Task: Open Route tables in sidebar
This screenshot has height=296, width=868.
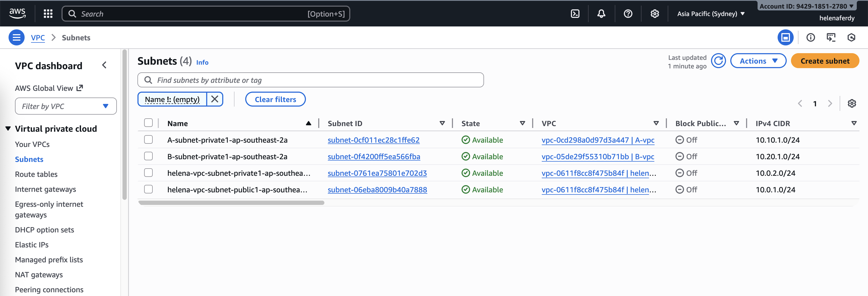Action: coord(36,174)
